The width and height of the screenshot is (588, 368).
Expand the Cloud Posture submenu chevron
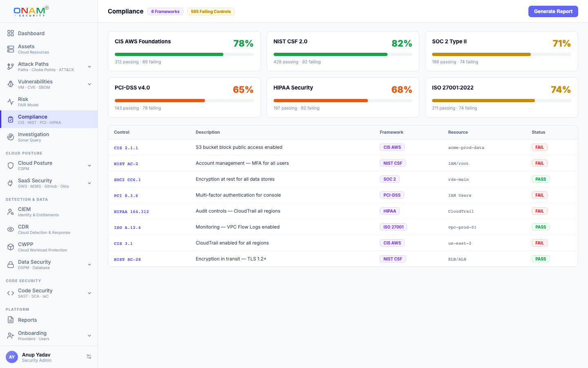point(89,166)
